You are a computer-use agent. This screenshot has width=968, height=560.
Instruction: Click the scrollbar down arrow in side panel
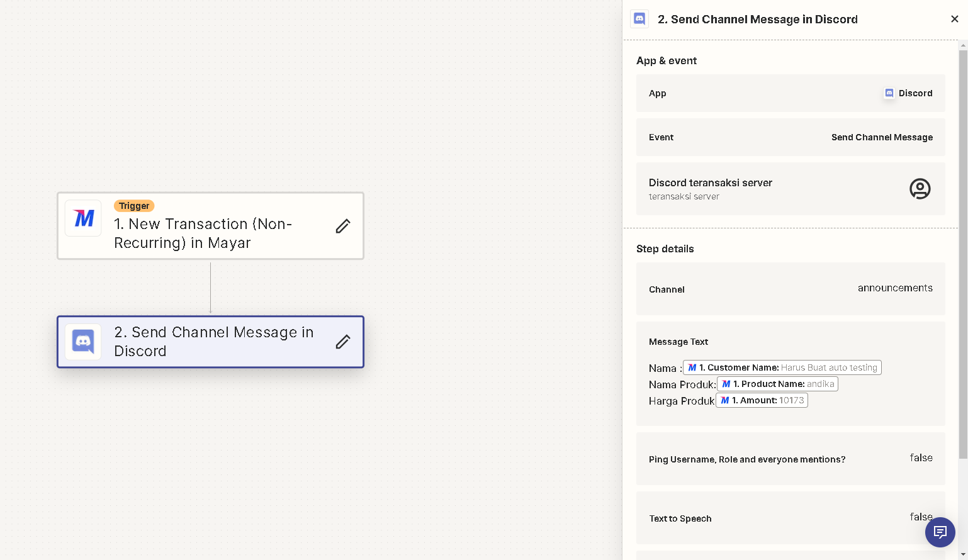(x=963, y=555)
